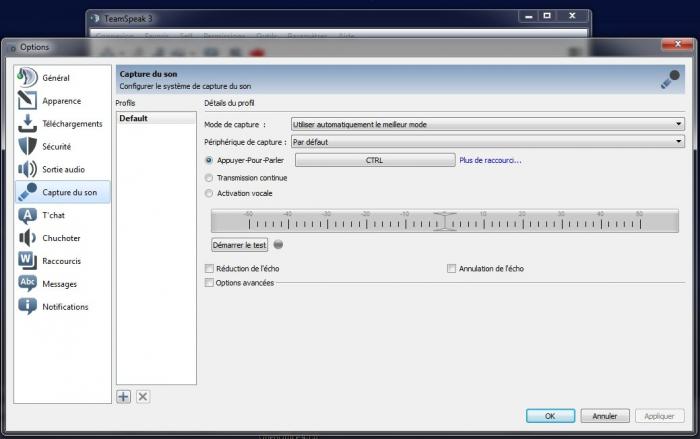The height and width of the screenshot is (439, 700).
Task: Maximize the TeamSpeak 3 window
Action: (547, 16)
